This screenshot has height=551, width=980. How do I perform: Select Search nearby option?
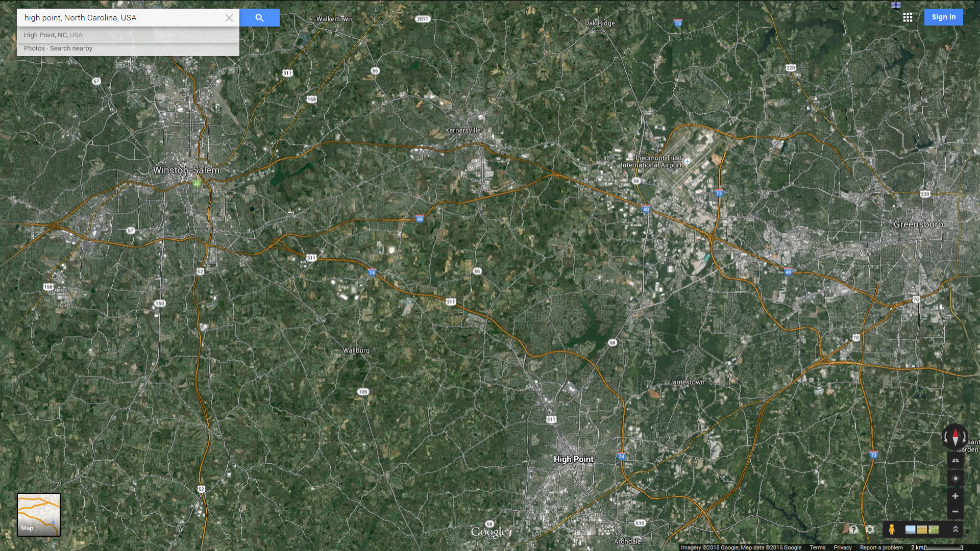pyautogui.click(x=71, y=48)
